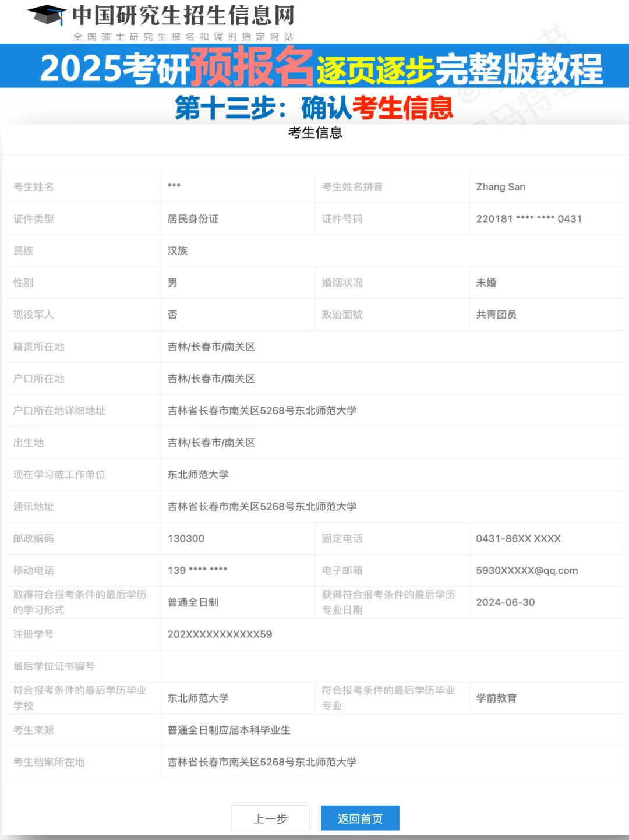This screenshot has height=840, width=629.
Task: Click the 移动电话 label
Action: (33, 570)
